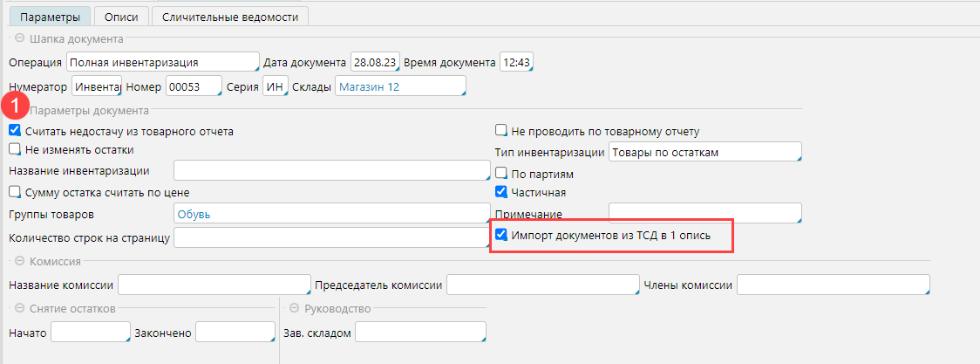Uncheck Считать недостачу из товарного отчета
The height and width of the screenshot is (364, 980).
point(15,130)
